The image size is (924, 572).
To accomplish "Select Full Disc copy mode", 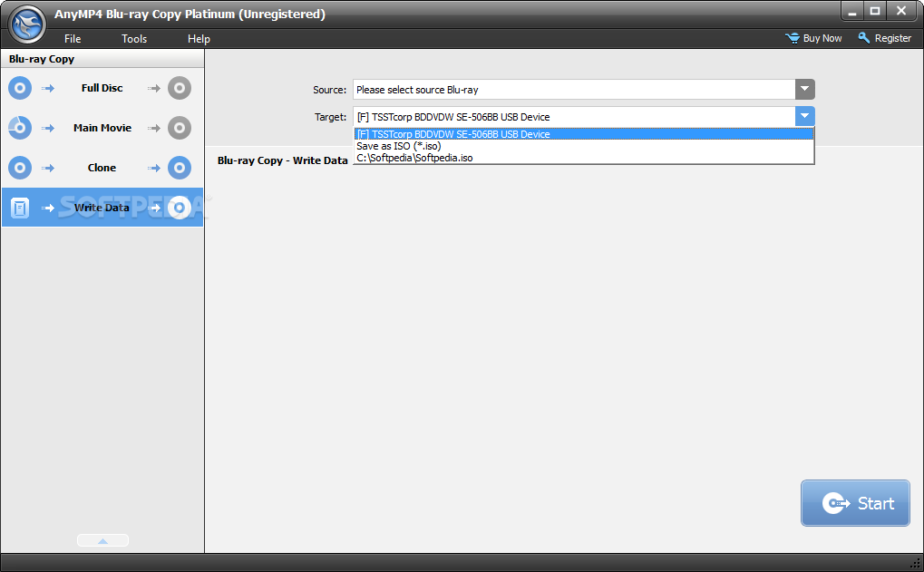I will click(102, 88).
